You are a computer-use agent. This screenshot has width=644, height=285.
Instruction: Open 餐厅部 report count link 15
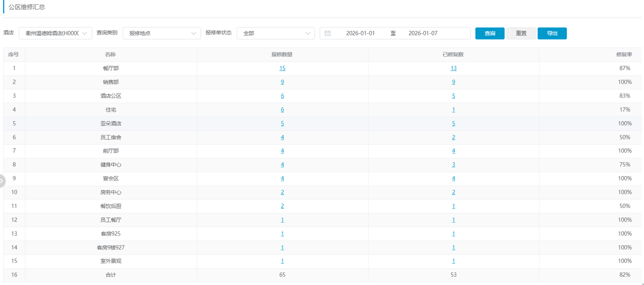click(x=282, y=68)
